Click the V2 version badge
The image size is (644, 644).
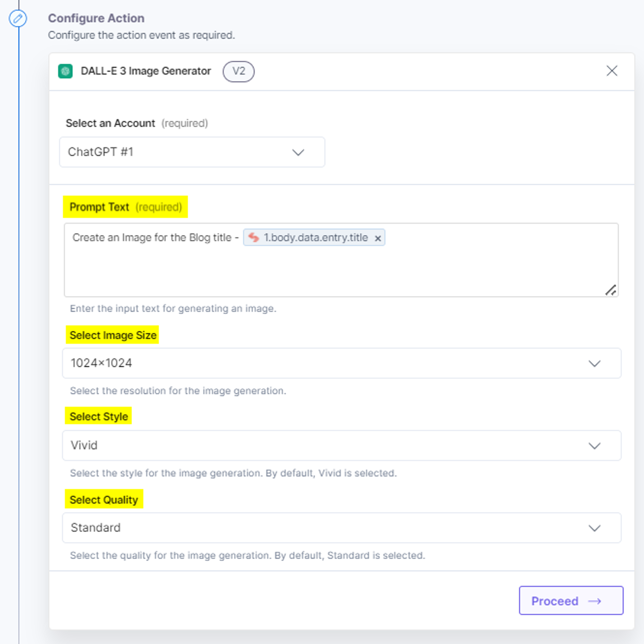pyautogui.click(x=238, y=71)
